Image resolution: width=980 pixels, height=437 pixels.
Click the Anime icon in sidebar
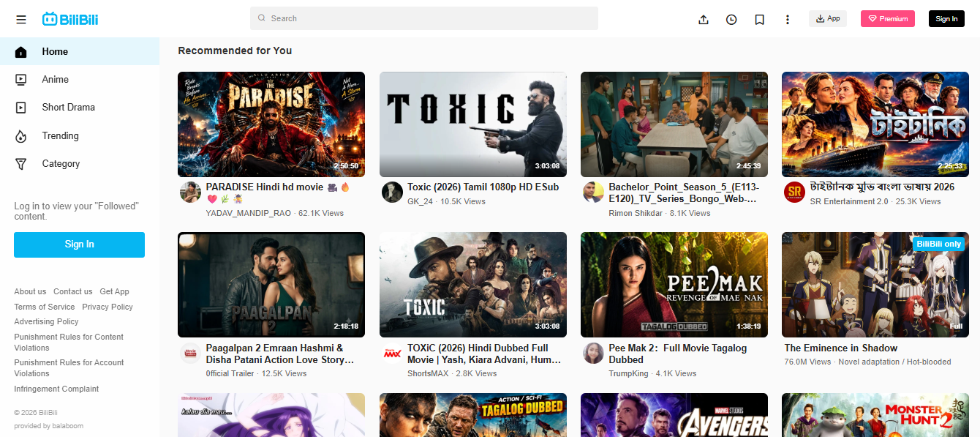click(x=21, y=79)
